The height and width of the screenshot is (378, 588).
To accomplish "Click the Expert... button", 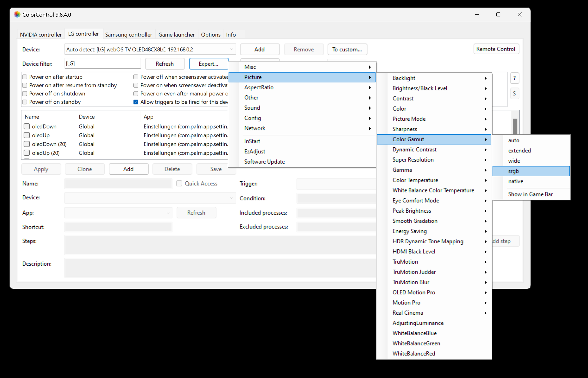I will pyautogui.click(x=209, y=64).
